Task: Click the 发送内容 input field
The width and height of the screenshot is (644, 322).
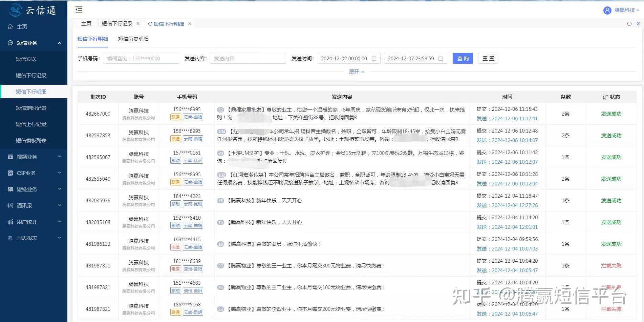Action: 248,59
